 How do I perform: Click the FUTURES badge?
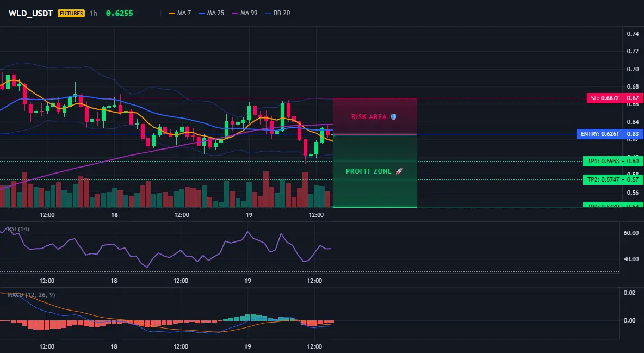(x=71, y=13)
